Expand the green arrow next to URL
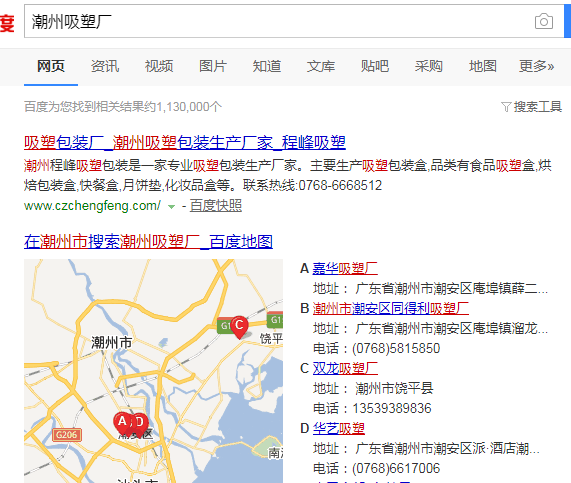This screenshot has height=483, width=571. [x=171, y=207]
